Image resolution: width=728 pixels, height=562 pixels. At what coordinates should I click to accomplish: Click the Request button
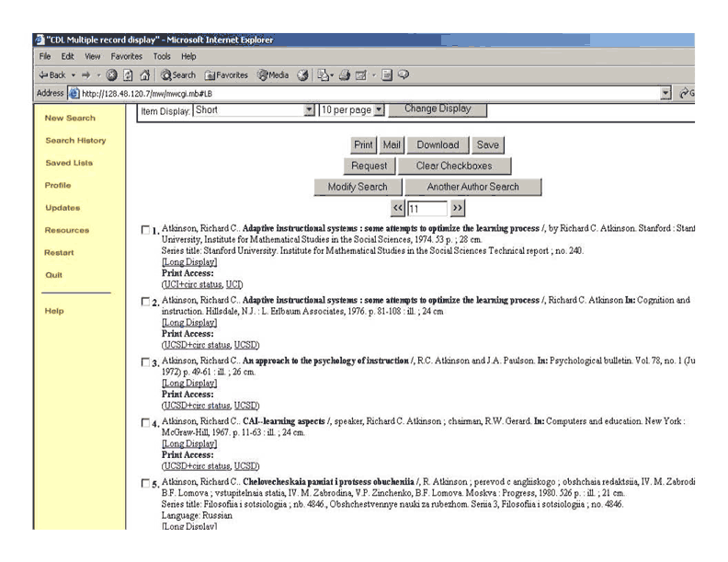370,166
